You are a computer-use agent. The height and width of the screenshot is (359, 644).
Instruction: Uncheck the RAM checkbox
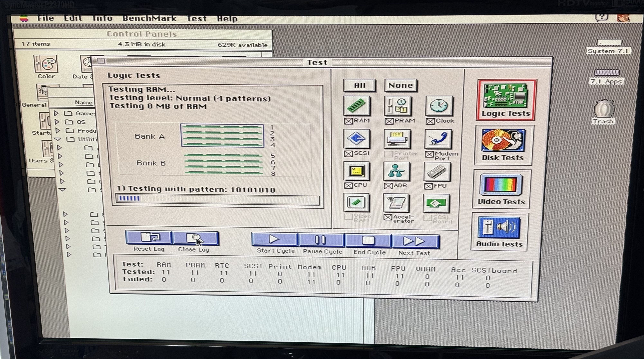click(348, 121)
